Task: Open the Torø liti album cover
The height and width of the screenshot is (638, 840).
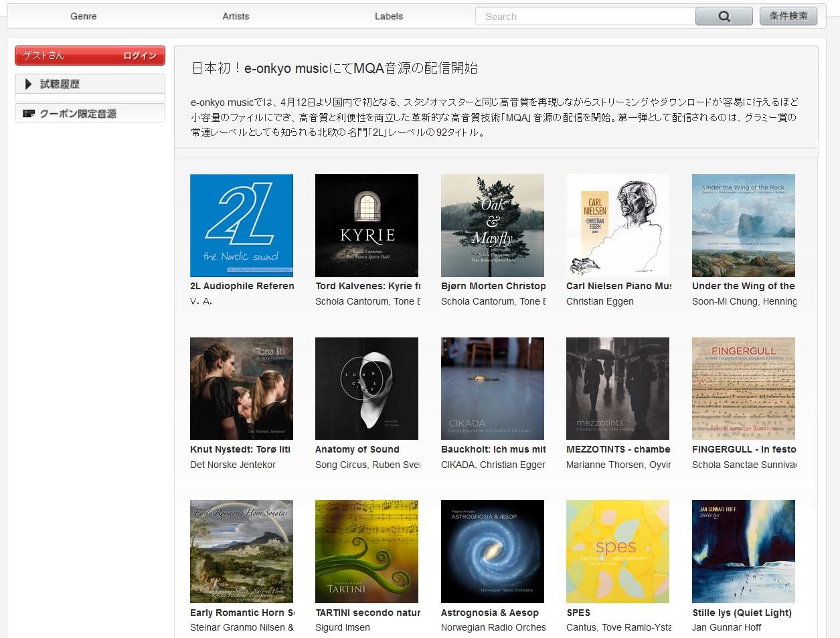Action: pos(242,389)
